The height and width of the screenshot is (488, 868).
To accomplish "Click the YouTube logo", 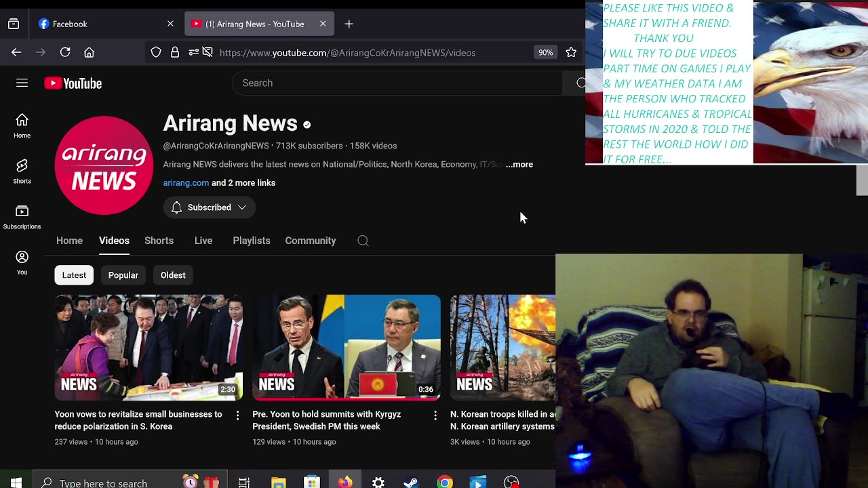I will 73,83.
